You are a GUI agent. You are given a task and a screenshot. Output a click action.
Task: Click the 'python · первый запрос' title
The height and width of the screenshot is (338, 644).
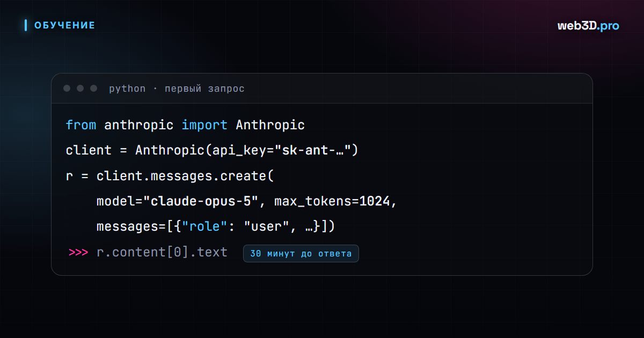pyautogui.click(x=177, y=89)
